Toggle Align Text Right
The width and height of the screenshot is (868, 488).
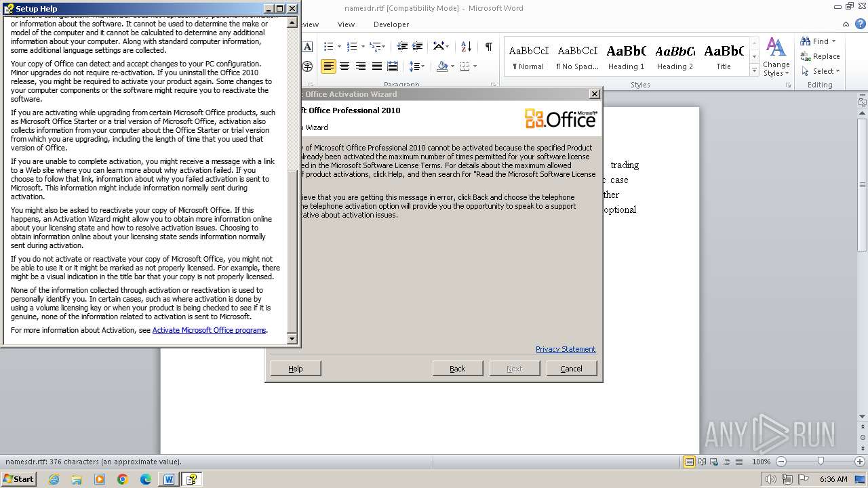click(x=361, y=66)
